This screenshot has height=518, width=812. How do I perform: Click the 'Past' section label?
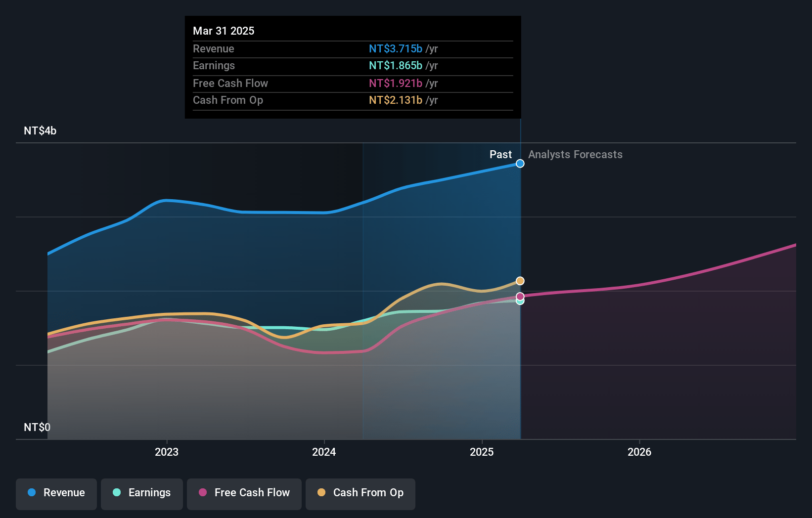click(500, 155)
